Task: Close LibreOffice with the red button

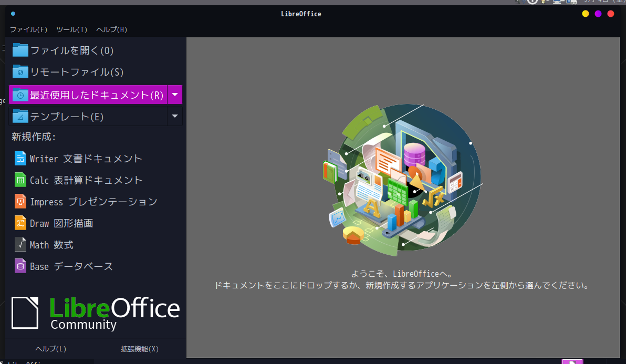Action: (x=611, y=14)
